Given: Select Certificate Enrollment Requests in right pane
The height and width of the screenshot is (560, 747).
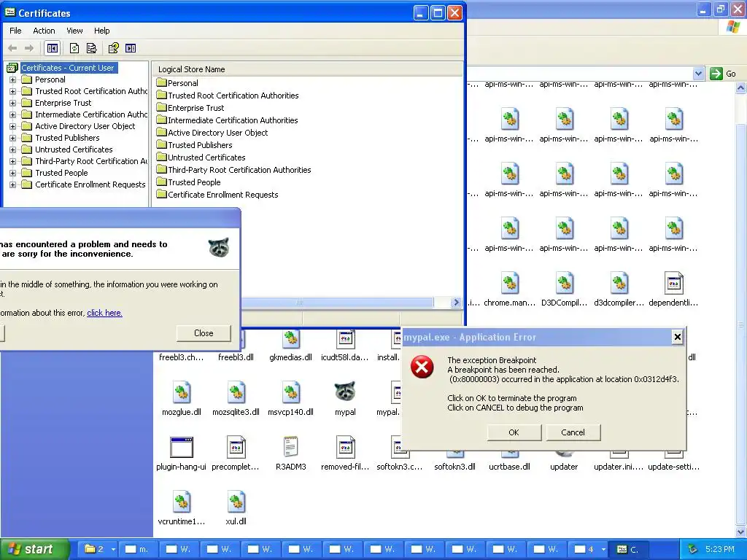Looking at the screenshot, I should point(223,195).
